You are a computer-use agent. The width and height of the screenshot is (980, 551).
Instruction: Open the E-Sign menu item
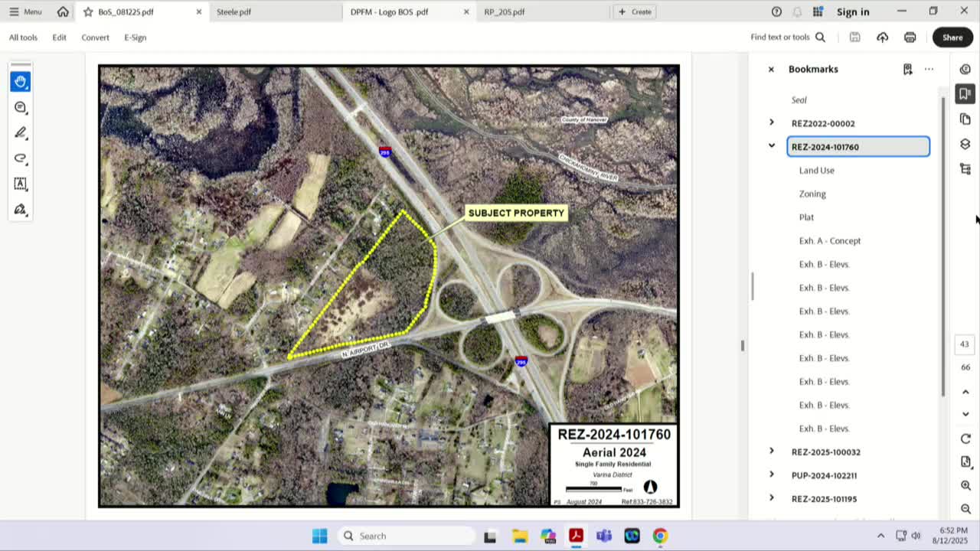(x=135, y=37)
